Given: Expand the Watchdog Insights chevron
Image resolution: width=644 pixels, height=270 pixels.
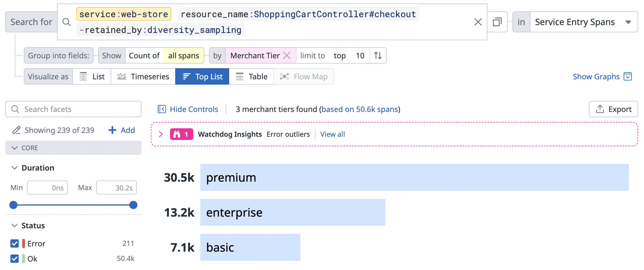Looking at the screenshot, I should pos(161,134).
